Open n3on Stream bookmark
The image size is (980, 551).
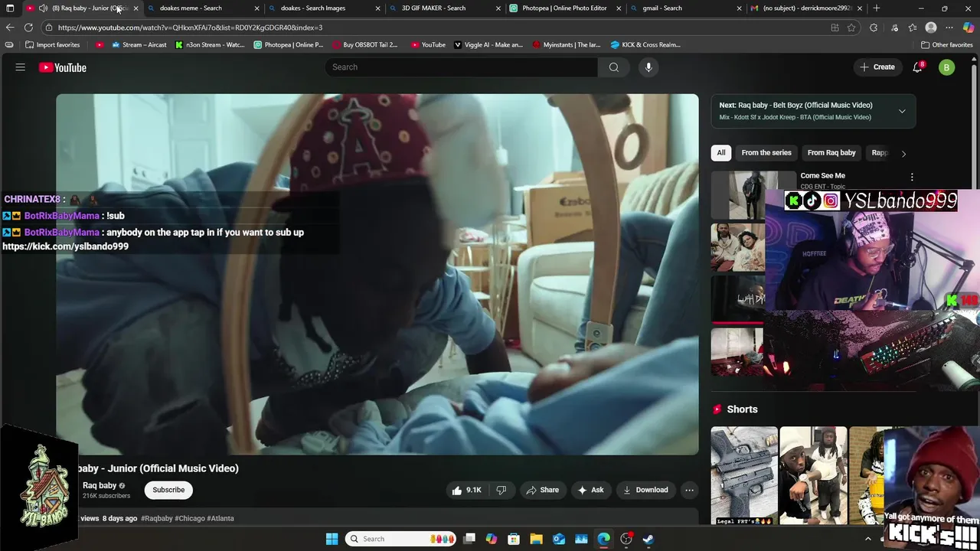pos(210,44)
